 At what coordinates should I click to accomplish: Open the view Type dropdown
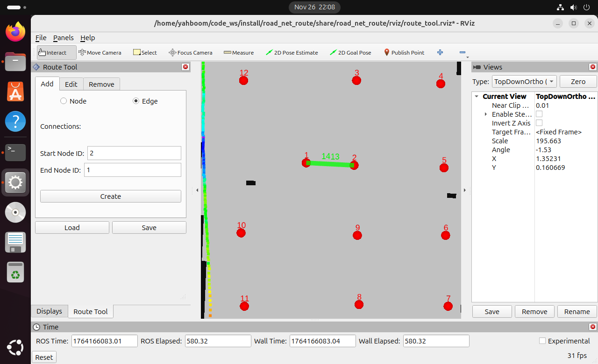(525, 82)
